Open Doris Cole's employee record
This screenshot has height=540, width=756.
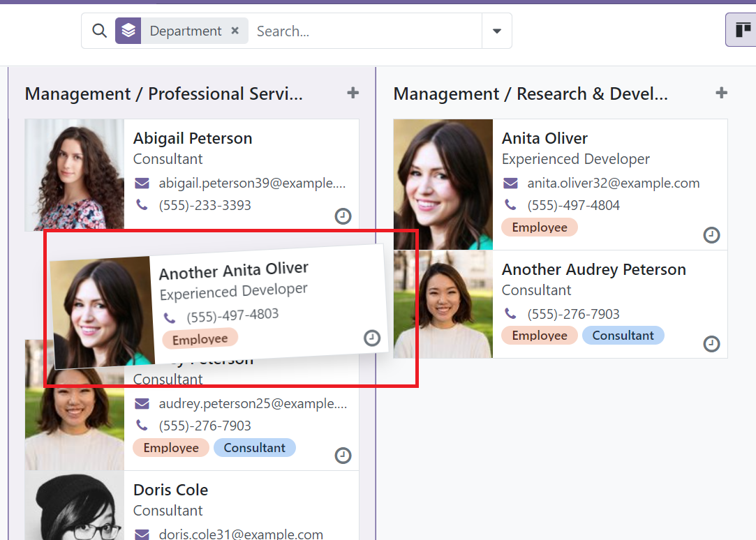click(171, 490)
